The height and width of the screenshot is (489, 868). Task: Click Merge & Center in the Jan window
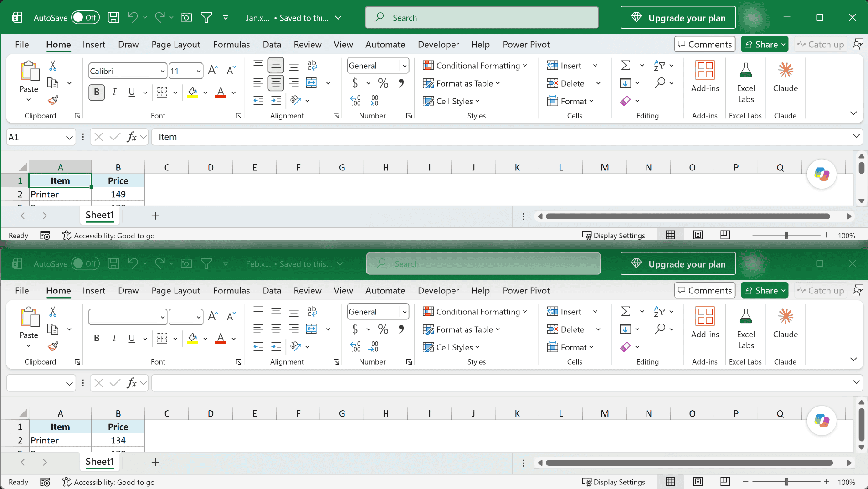point(312,83)
